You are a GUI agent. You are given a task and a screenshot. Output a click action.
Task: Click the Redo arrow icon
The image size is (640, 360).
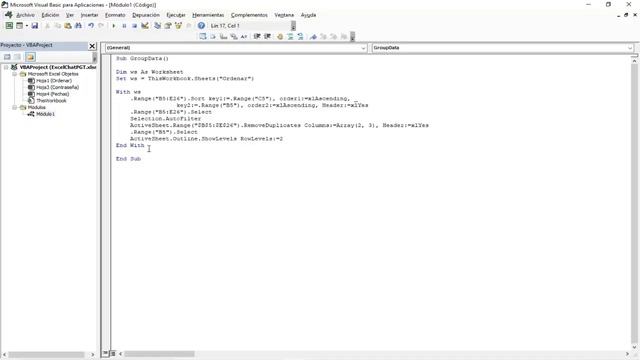[101, 26]
